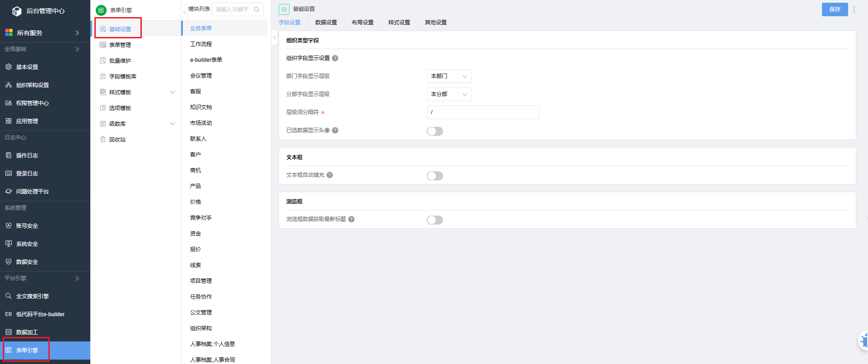Image resolution: width=868 pixels, height=364 pixels.
Task: Toggle the 已选数据显示头像 switch
Action: coord(435,131)
